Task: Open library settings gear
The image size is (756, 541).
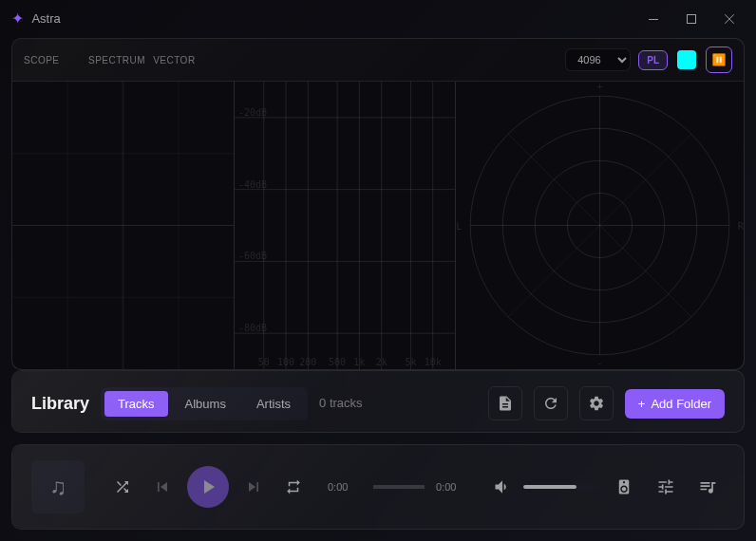Action: tap(595, 403)
